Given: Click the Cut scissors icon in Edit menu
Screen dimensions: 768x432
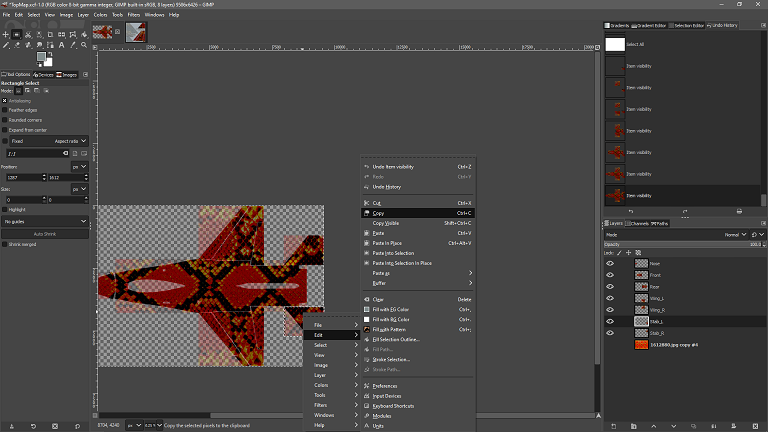Looking at the screenshot, I should point(366,203).
